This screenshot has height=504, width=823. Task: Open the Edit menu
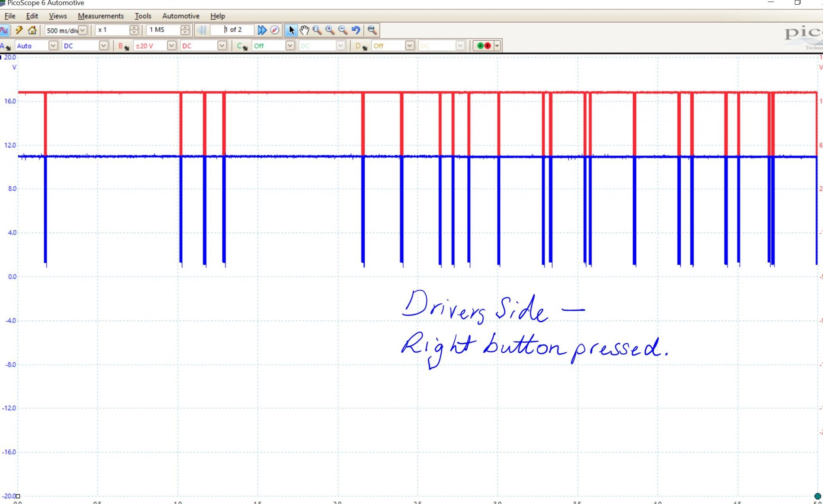pos(32,16)
